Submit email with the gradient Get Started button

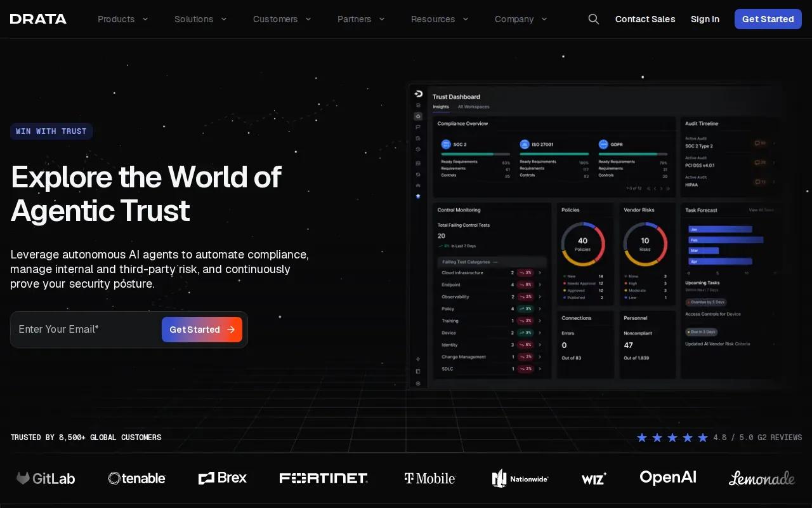click(x=202, y=330)
